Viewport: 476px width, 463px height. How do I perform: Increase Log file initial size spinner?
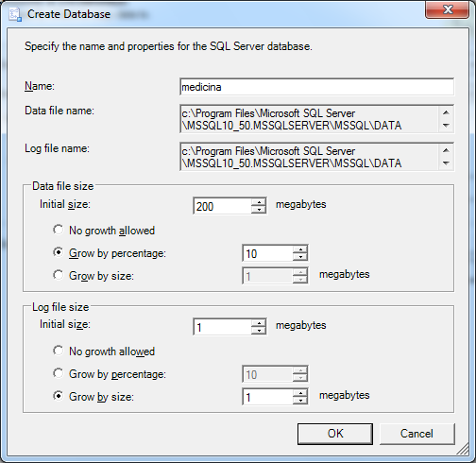click(259, 323)
